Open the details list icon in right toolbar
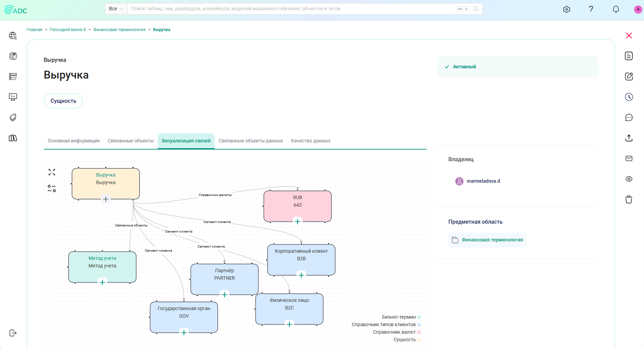 629,56
